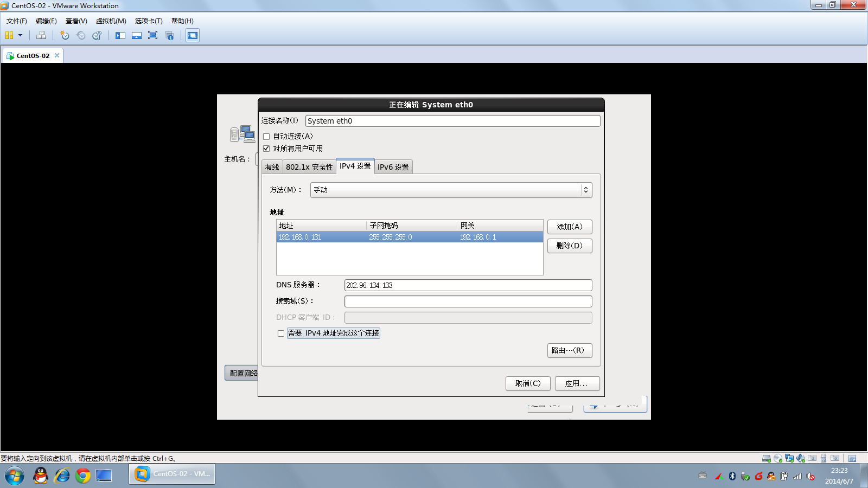Click the 删除(D) button
Screen dimensions: 868x488
pos(570,246)
